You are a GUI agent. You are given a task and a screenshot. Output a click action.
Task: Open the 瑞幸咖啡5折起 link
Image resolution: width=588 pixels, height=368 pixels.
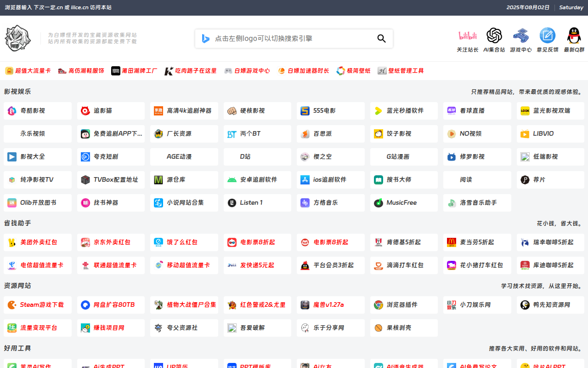point(550,242)
